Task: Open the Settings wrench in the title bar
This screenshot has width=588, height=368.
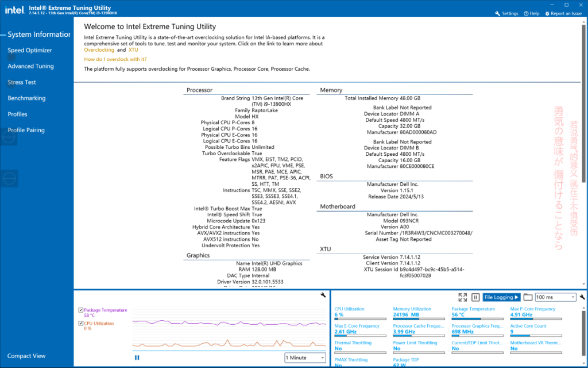Action: (x=498, y=14)
